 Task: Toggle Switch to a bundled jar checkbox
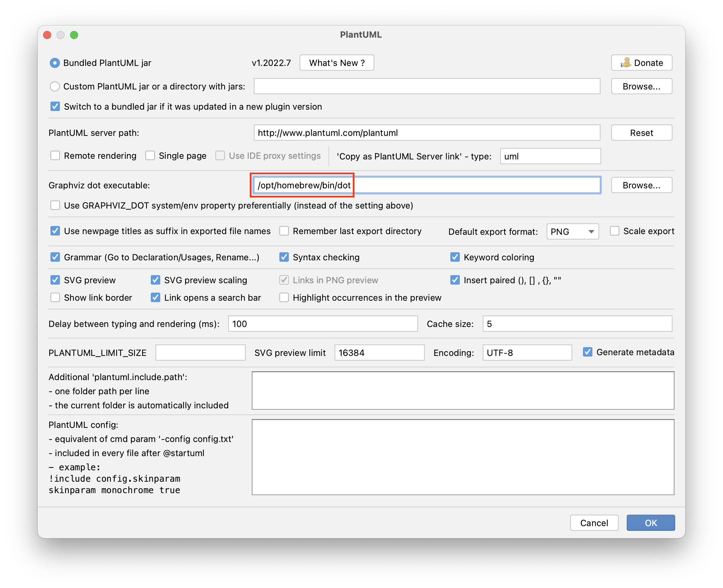pyautogui.click(x=55, y=107)
